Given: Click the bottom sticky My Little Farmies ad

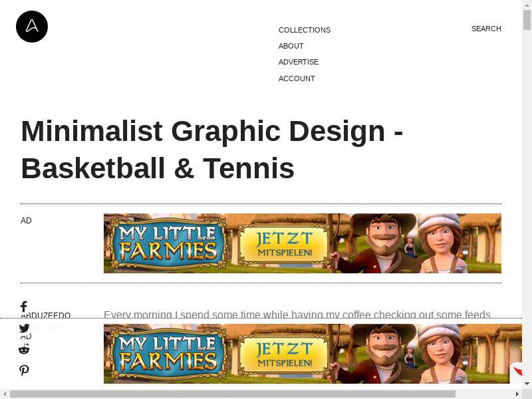Looking at the screenshot, I should point(313,354).
